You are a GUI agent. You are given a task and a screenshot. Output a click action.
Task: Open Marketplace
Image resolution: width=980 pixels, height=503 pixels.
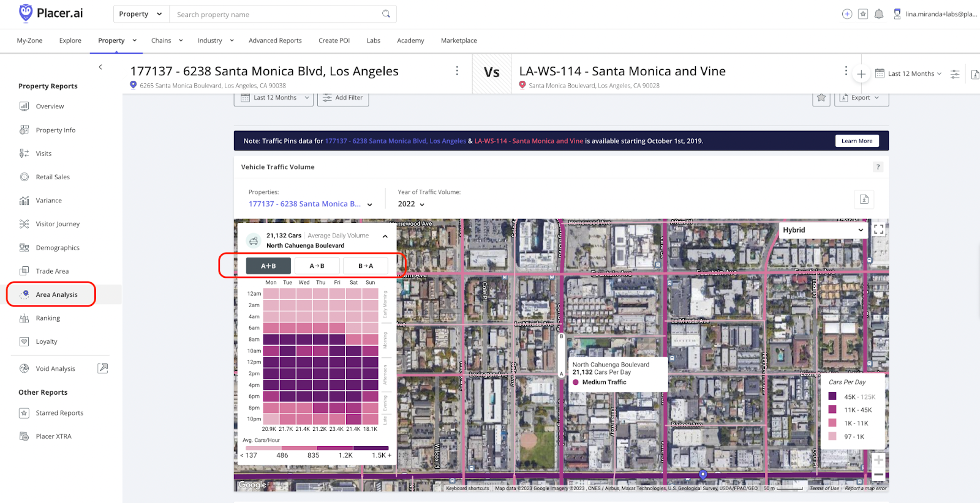click(459, 40)
